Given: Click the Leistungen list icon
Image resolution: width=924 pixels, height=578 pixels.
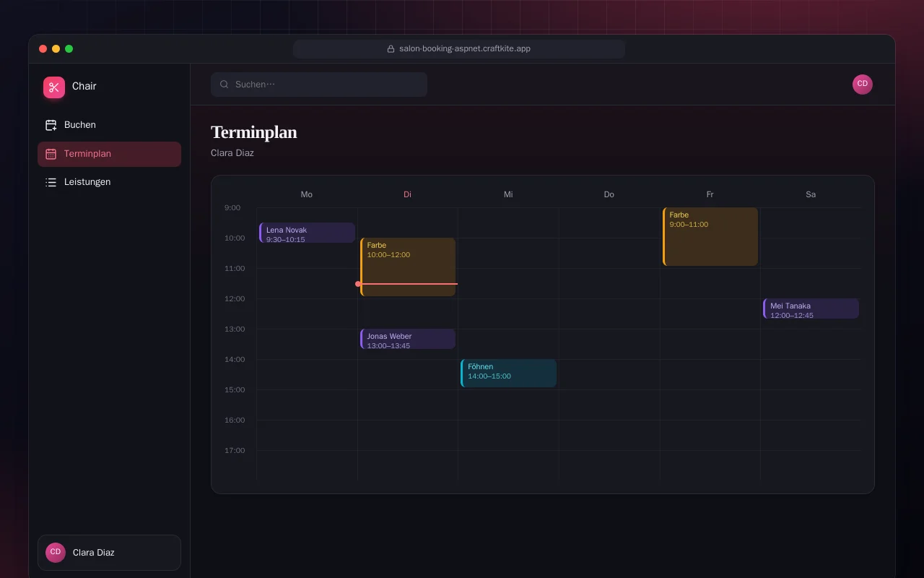Looking at the screenshot, I should (51, 182).
